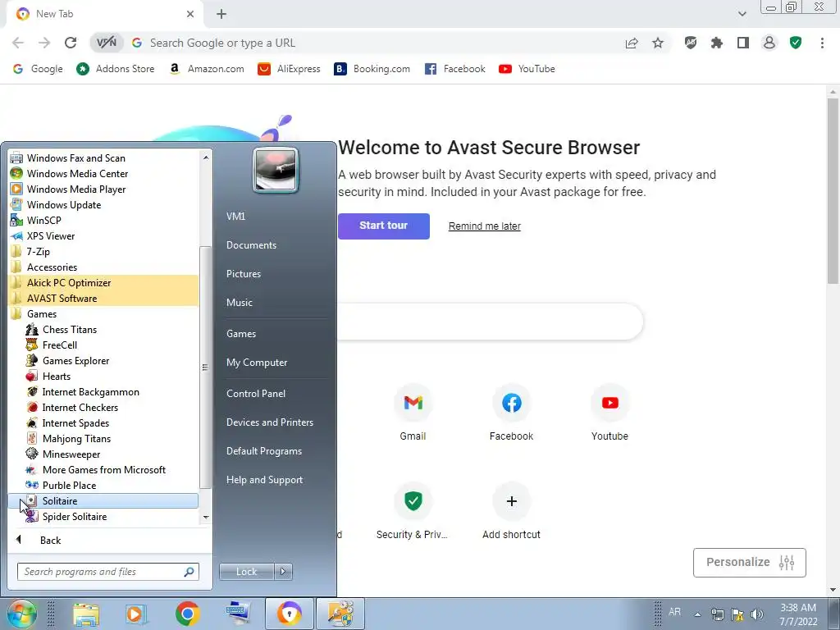Click the Lock button
840x630 pixels.
coord(246,572)
